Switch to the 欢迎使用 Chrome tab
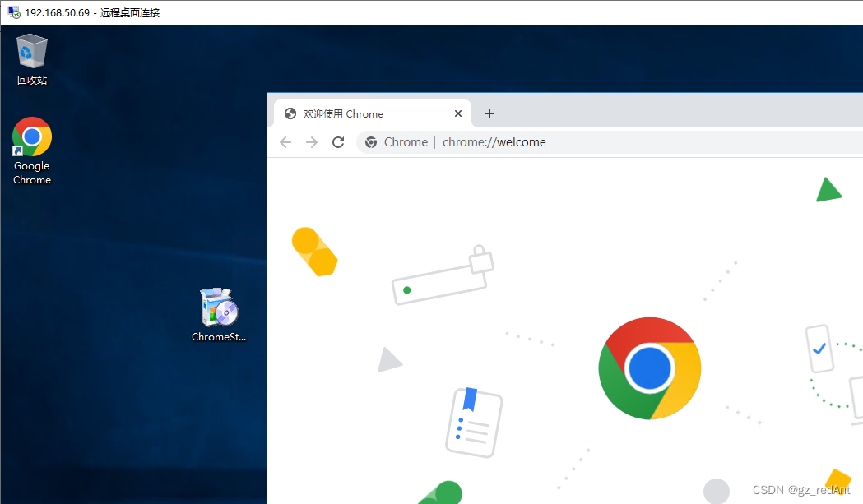The height and width of the screenshot is (504, 863). (x=373, y=113)
